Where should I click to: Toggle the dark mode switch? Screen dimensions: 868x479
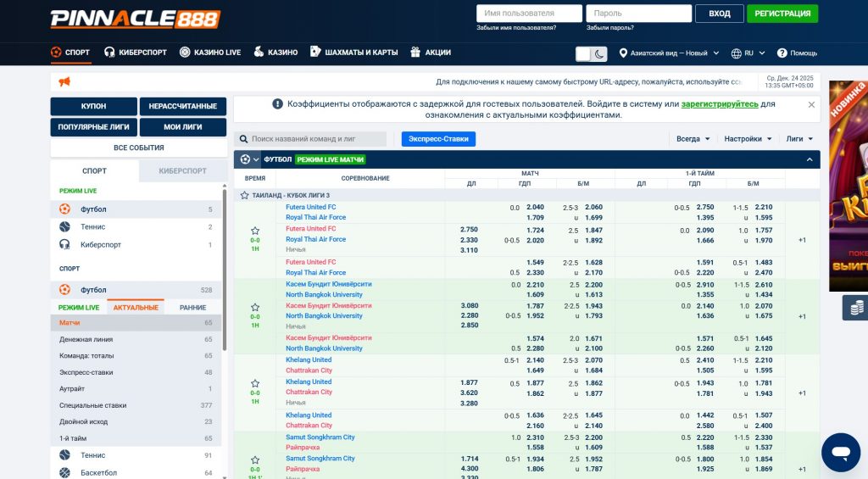[x=592, y=53]
